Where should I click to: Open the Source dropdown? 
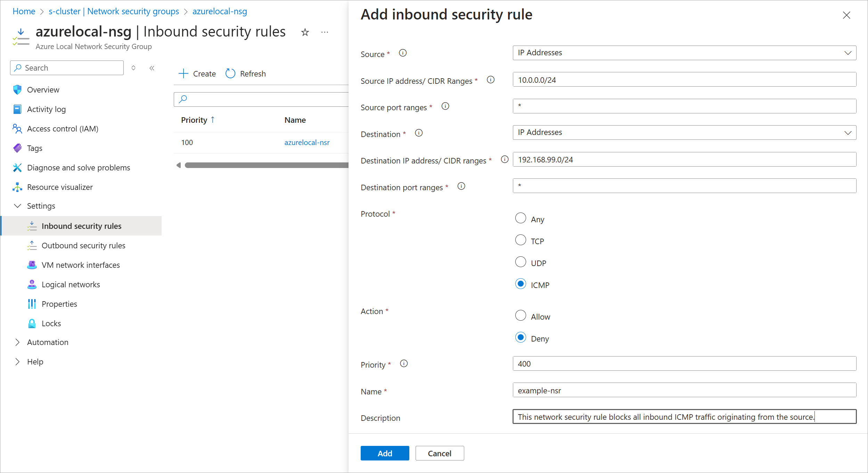684,53
